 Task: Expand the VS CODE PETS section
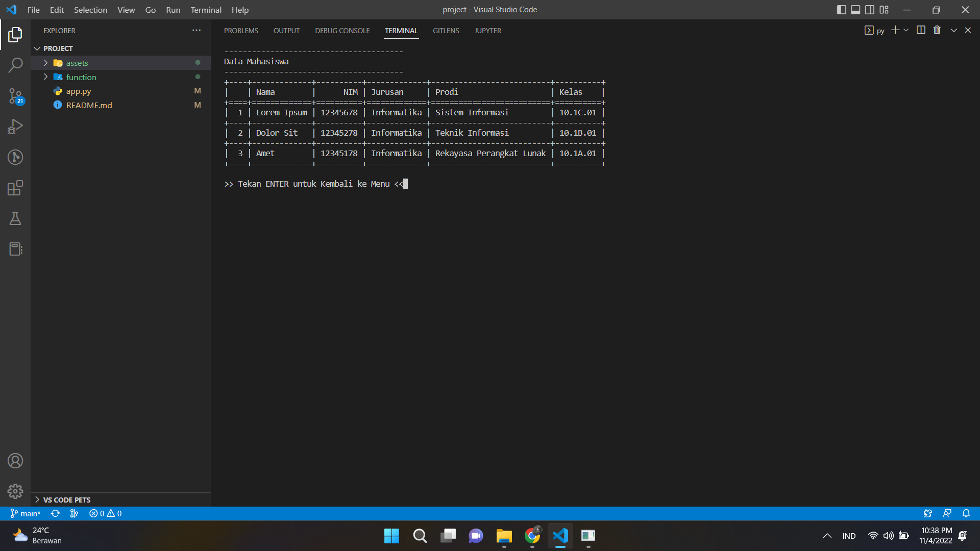pyautogui.click(x=66, y=500)
